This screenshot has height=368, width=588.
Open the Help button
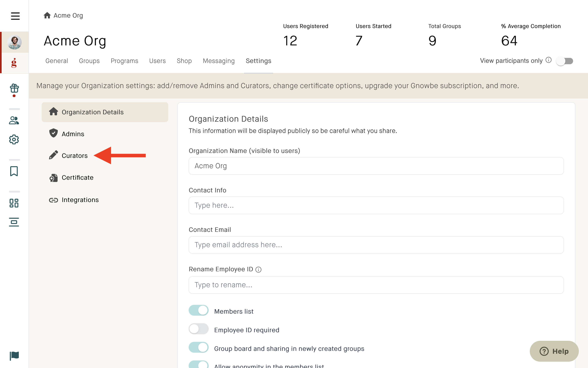pos(554,351)
